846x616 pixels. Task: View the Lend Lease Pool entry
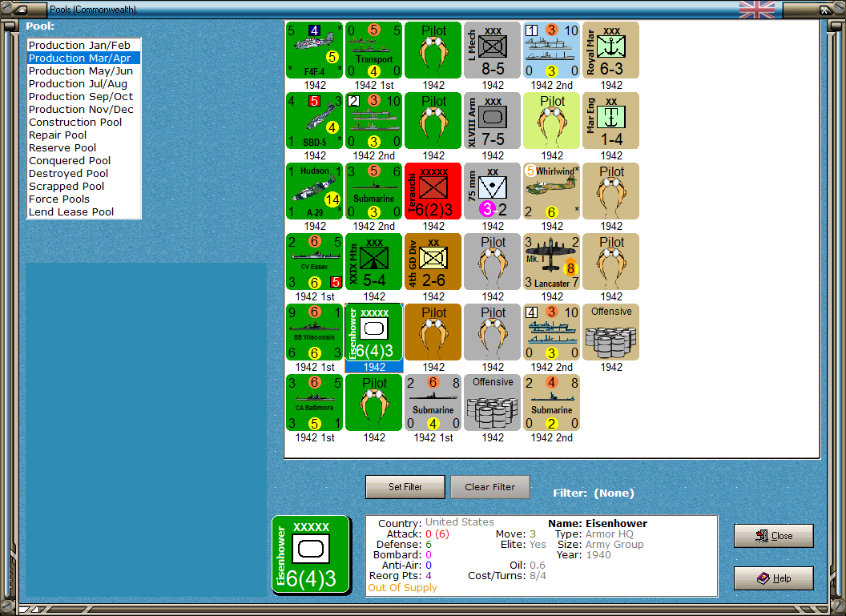83,212
